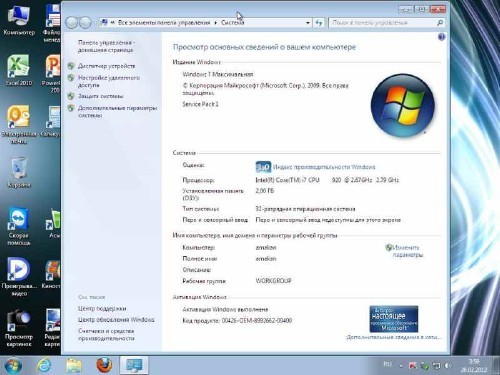Open Дополнительные сведения в сети link
Image resolution: width=500 pixels, height=375 pixels.
393,337
